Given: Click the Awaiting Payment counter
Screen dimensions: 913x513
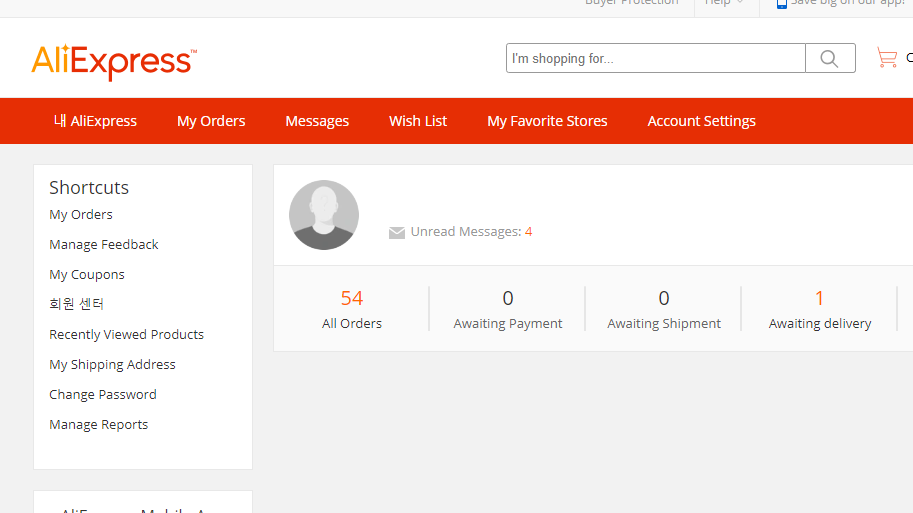Looking at the screenshot, I should tap(508, 309).
